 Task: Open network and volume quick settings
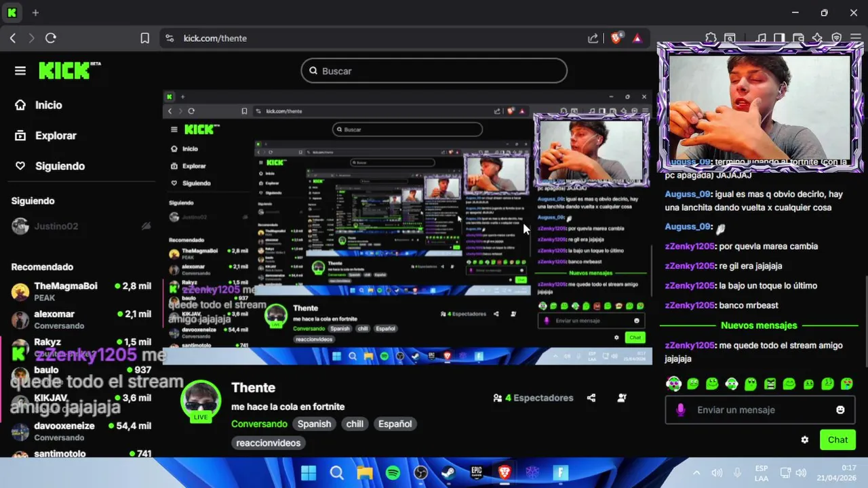[x=793, y=472]
